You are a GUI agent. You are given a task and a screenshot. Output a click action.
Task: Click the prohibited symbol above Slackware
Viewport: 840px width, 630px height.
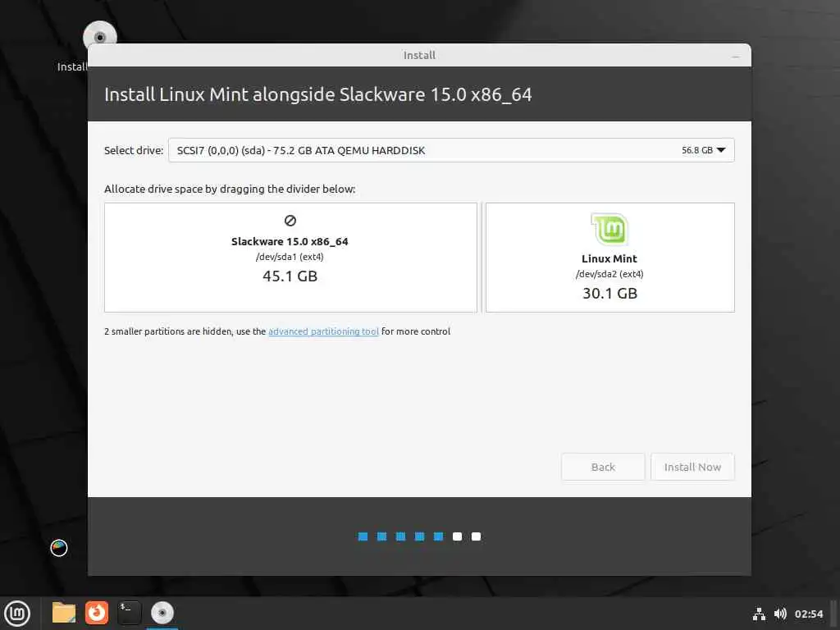(290, 221)
